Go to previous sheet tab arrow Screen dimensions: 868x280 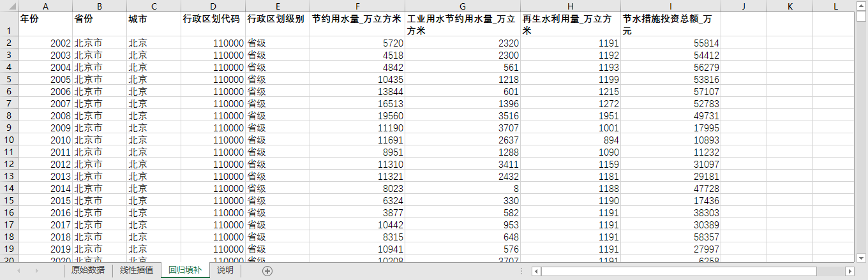point(19,271)
